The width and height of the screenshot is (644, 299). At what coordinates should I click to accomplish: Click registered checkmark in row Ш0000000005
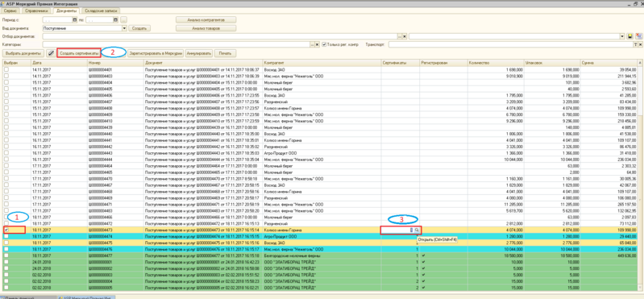pyautogui.click(x=424, y=288)
